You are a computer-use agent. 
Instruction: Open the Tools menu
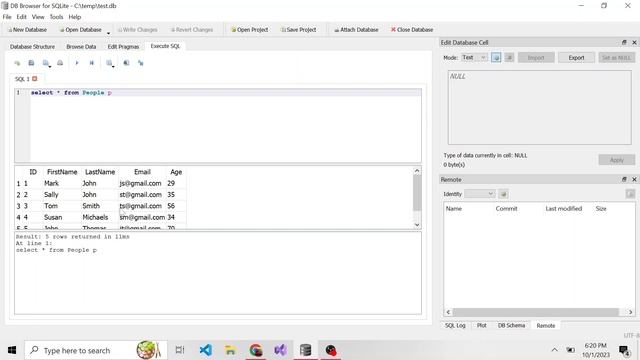pos(56,17)
